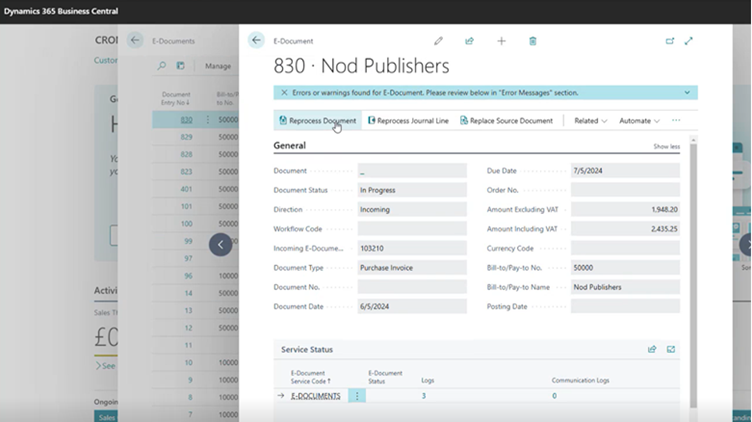Select entry 823 in E-Documents list

[x=187, y=172]
